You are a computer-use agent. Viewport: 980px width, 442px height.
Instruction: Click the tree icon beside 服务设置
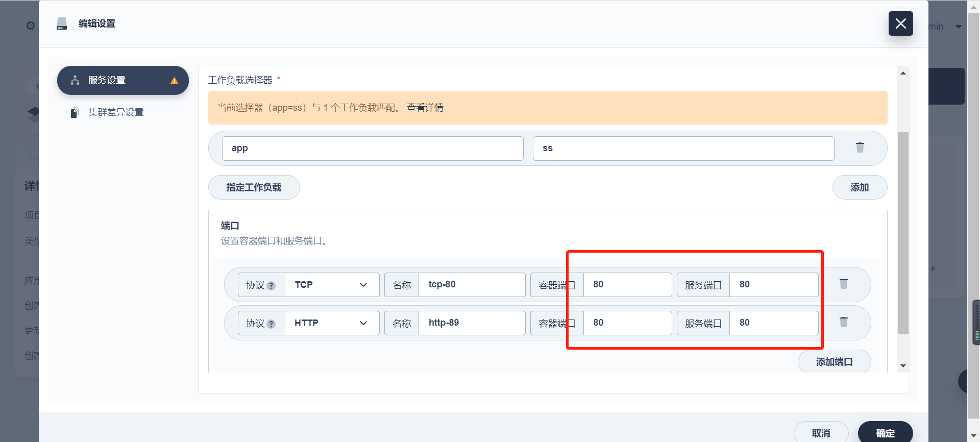[75, 80]
